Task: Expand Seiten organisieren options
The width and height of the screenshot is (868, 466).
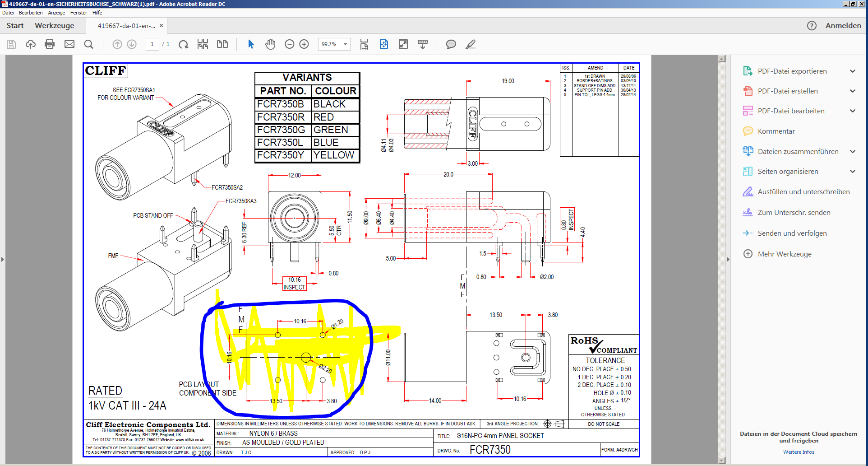Action: 853,172
